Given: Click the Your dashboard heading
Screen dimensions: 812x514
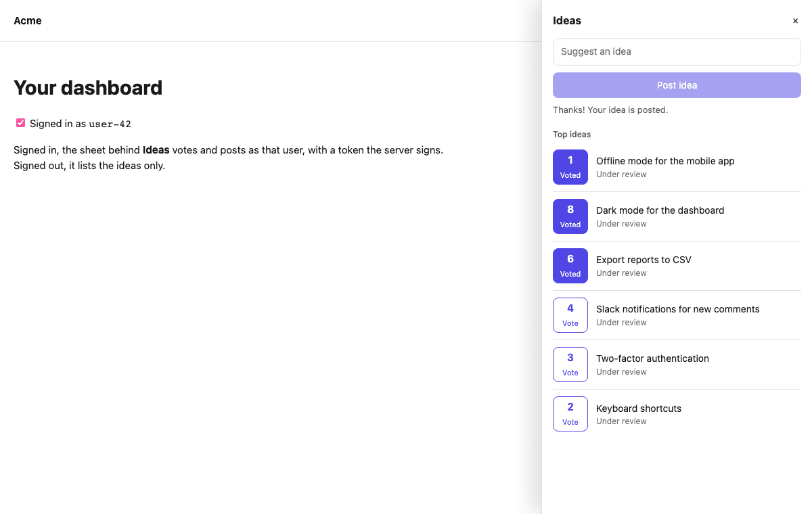Looking at the screenshot, I should click(x=88, y=88).
